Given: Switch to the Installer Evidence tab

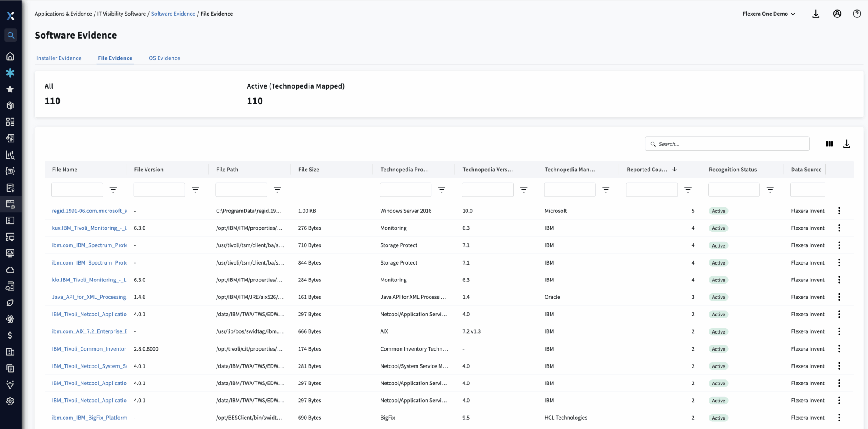Looking at the screenshot, I should [59, 58].
